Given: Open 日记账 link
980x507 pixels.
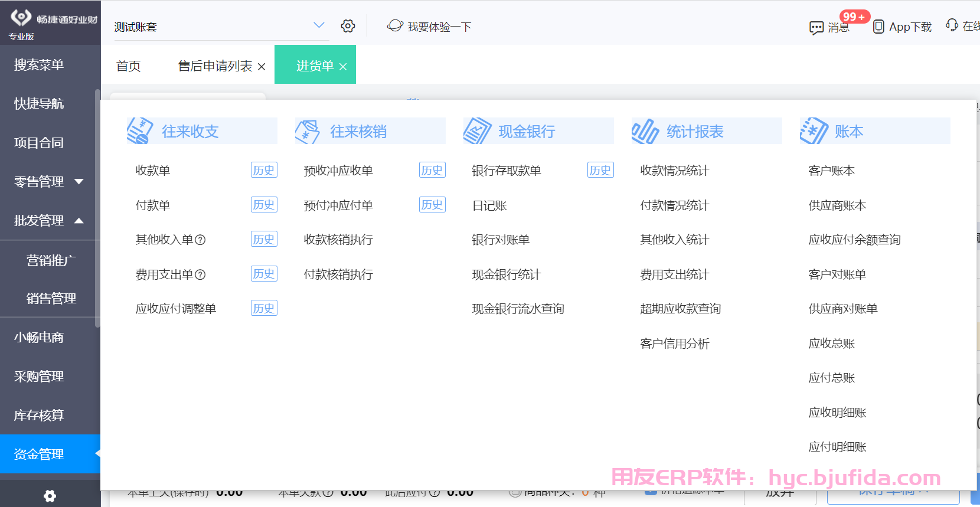Looking at the screenshot, I should click(x=489, y=205).
